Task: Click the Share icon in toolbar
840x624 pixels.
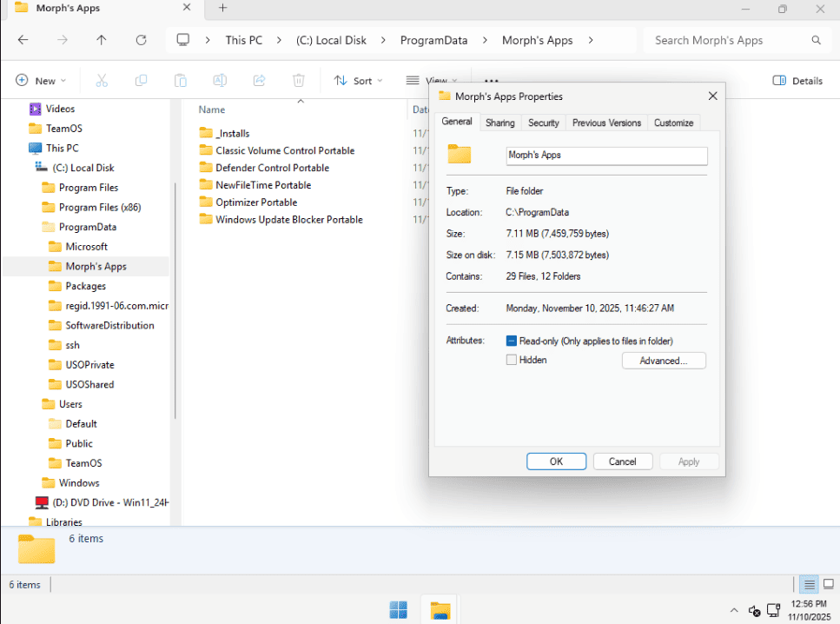Action: (x=259, y=81)
